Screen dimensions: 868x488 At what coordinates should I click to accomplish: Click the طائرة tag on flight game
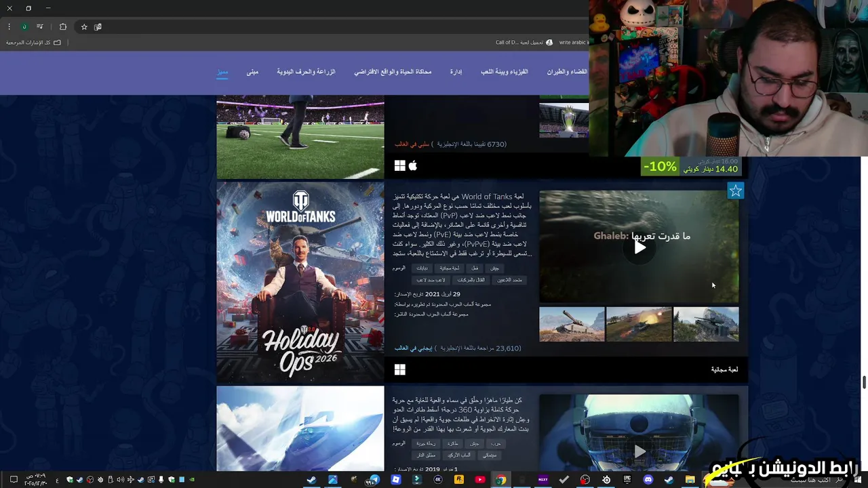pos(452,444)
